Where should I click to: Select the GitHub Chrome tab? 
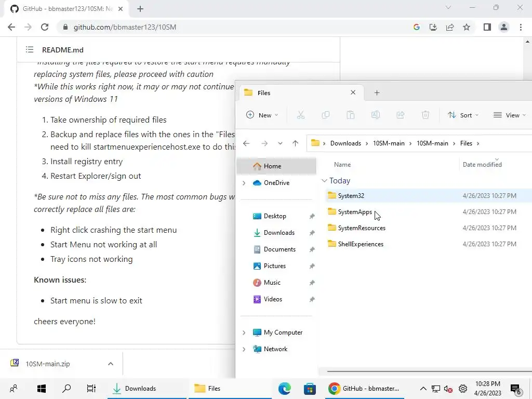66,9
